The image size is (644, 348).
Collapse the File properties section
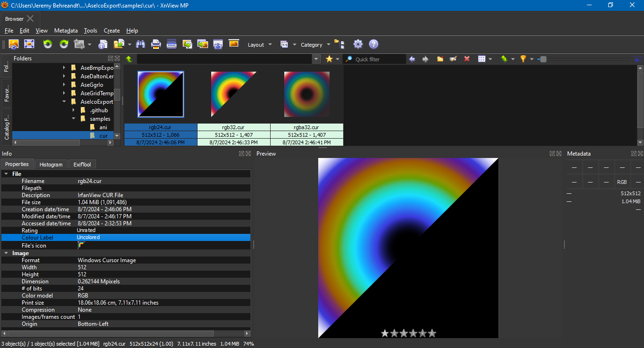tap(6, 174)
